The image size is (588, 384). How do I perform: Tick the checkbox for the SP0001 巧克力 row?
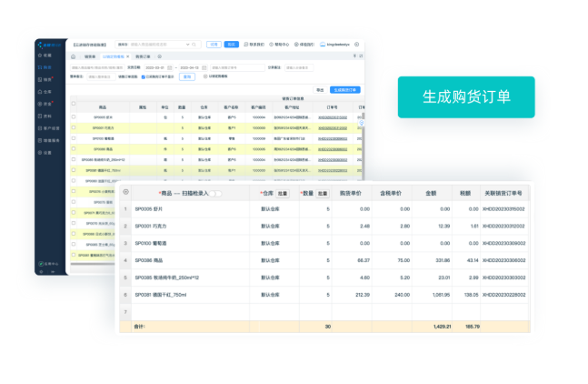75,127
